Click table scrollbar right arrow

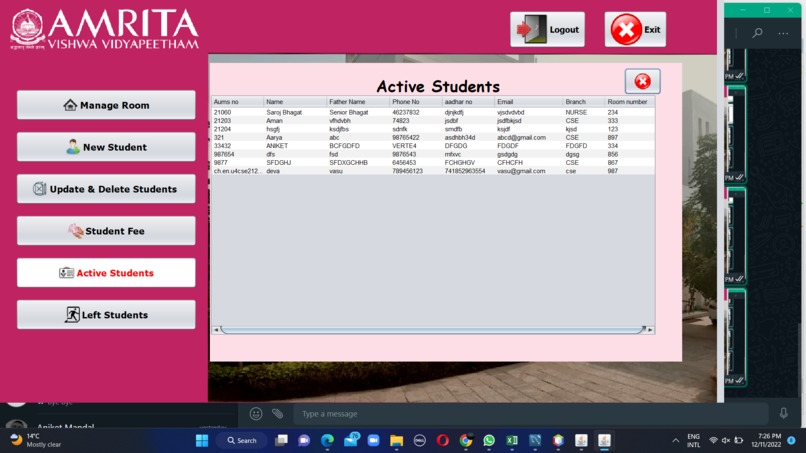(650, 330)
